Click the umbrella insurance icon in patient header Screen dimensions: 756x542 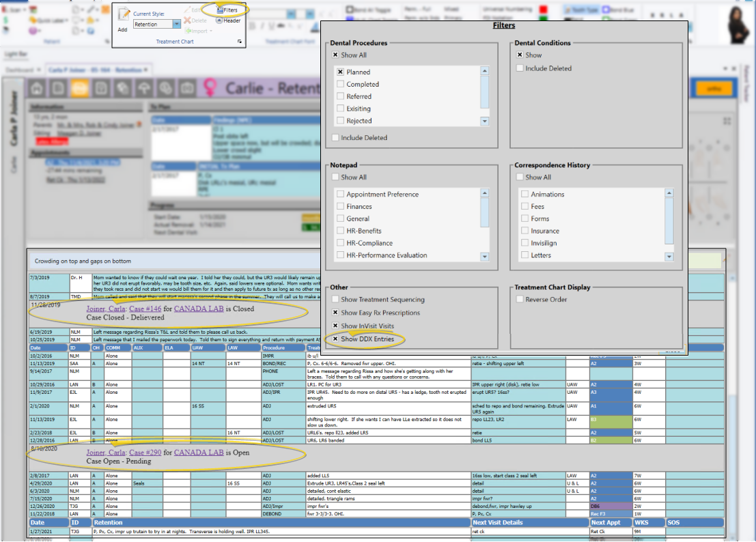(x=144, y=88)
